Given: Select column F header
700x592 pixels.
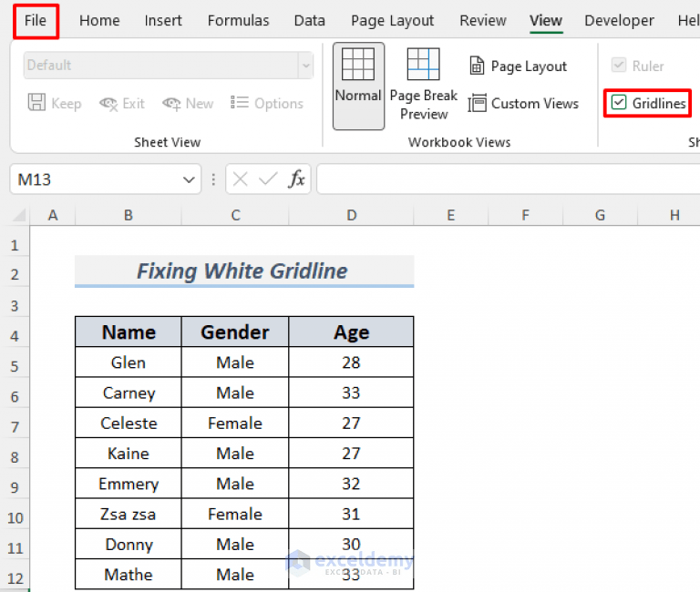Looking at the screenshot, I should click(x=525, y=216).
